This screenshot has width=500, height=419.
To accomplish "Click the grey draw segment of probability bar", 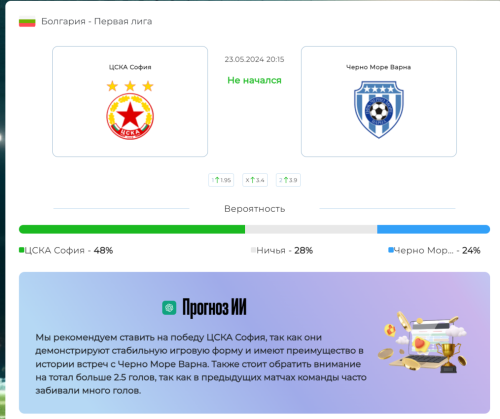I will point(311,229).
